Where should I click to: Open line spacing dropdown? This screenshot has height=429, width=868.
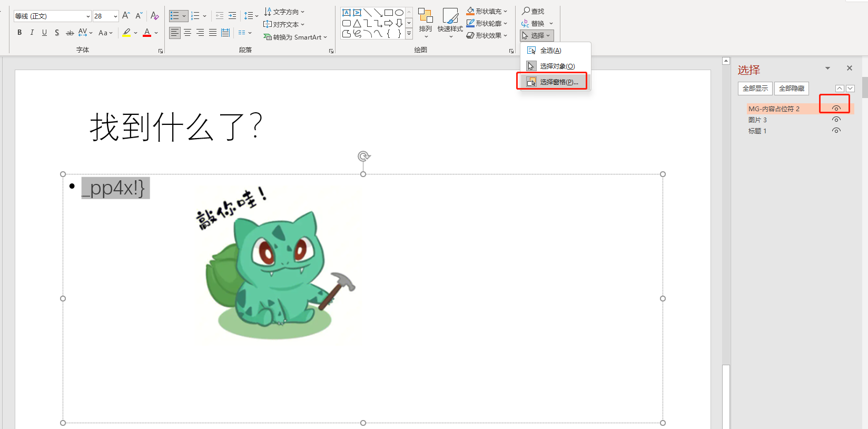[x=251, y=16]
